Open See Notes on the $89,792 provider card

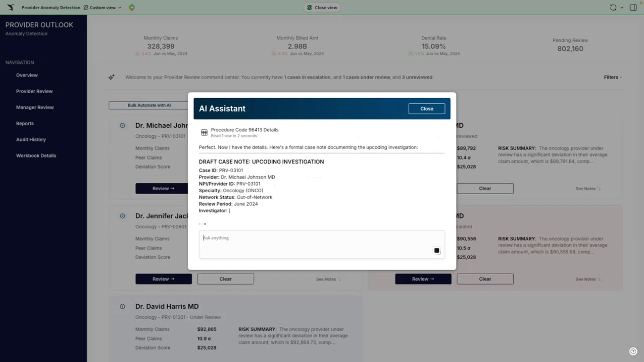click(x=588, y=189)
